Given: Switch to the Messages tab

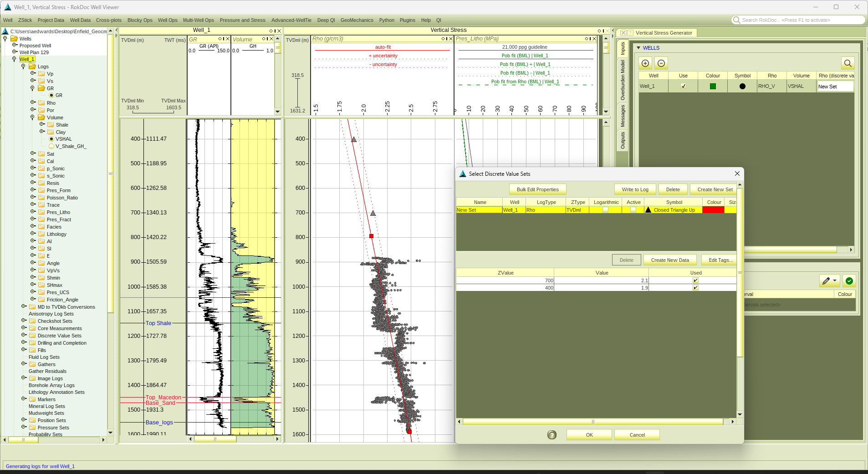Looking at the screenshot, I should point(623,116).
